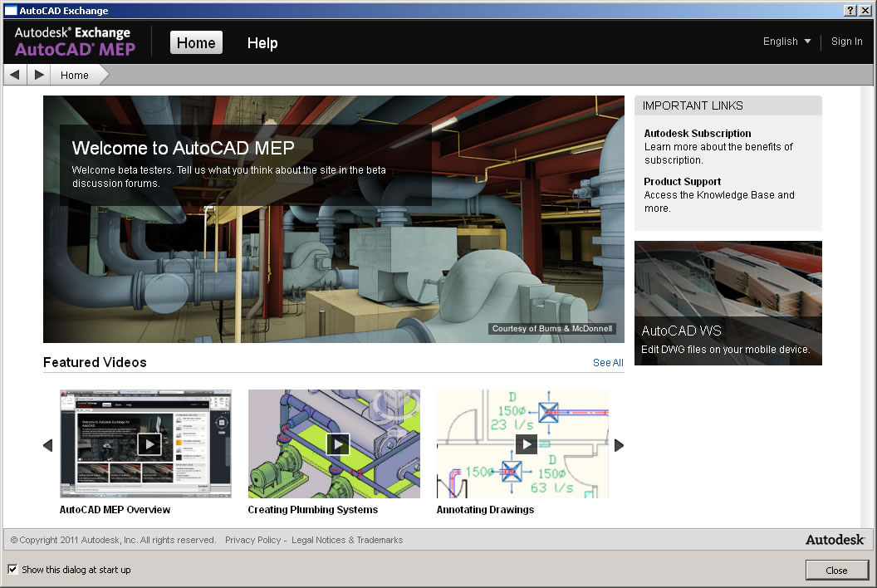
Task: Go forward with the right navigation arrow
Action: [39, 75]
